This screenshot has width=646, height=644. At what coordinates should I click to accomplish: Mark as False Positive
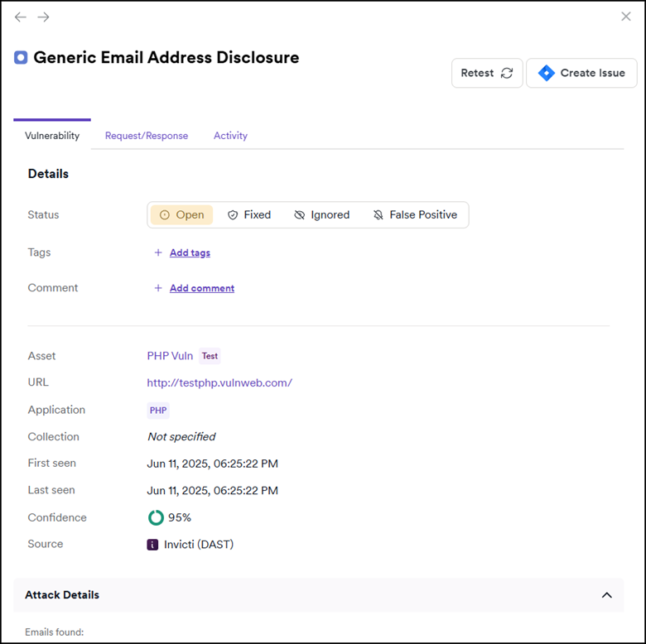tap(415, 215)
